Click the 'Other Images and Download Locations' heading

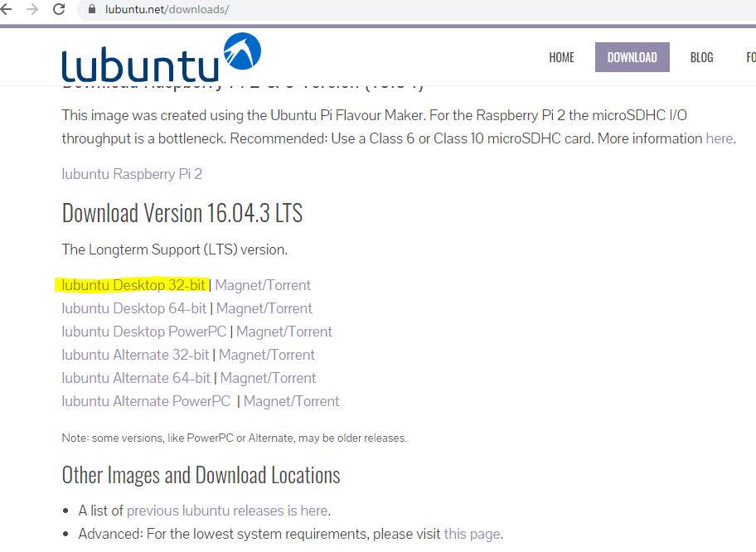point(201,475)
